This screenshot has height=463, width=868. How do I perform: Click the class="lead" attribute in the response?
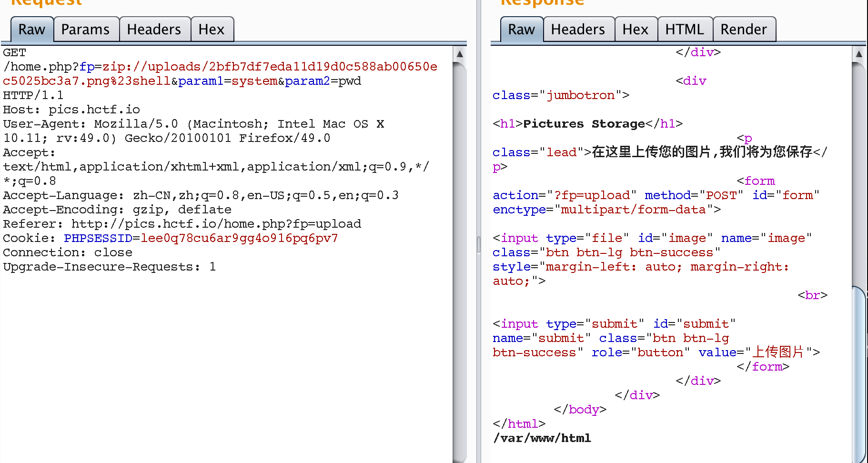[538, 152]
